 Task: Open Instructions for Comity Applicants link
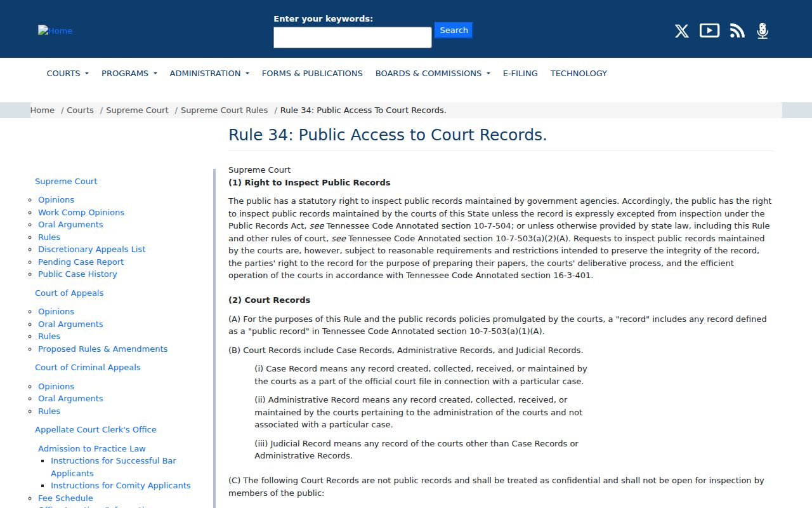click(x=121, y=485)
